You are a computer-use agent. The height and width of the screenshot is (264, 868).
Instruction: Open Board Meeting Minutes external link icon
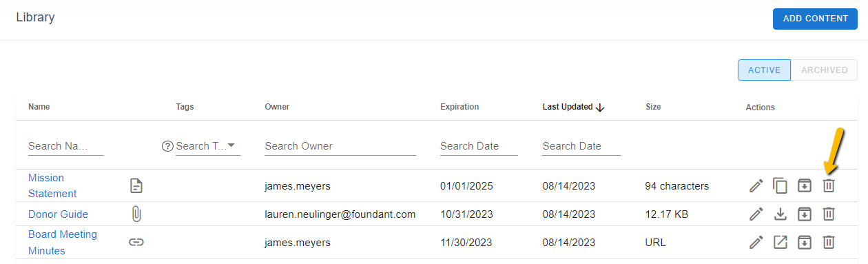tap(781, 242)
